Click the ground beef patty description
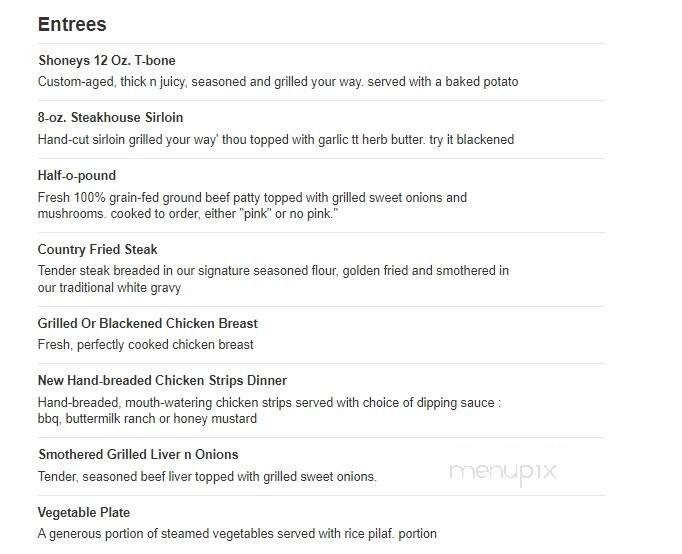This screenshot has height=554, width=682. [x=252, y=206]
